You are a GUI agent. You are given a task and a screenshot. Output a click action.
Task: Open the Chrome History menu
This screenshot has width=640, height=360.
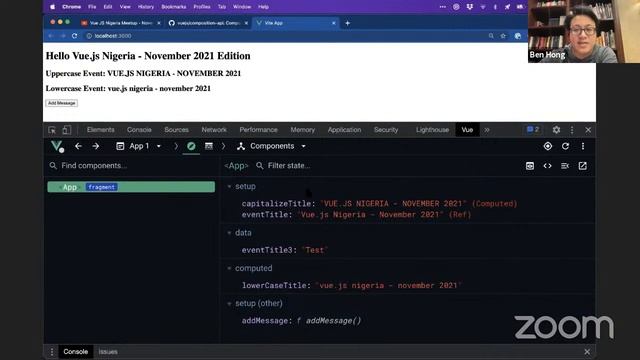146,7
